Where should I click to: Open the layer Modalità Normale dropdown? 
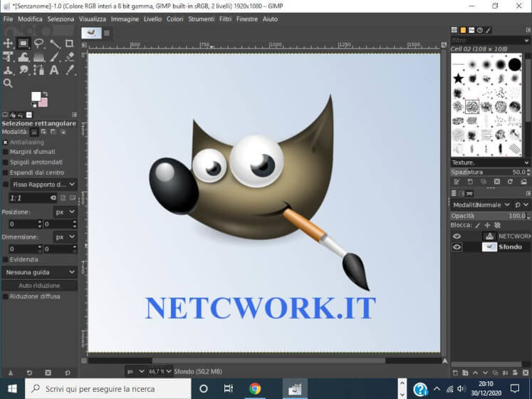tap(483, 204)
